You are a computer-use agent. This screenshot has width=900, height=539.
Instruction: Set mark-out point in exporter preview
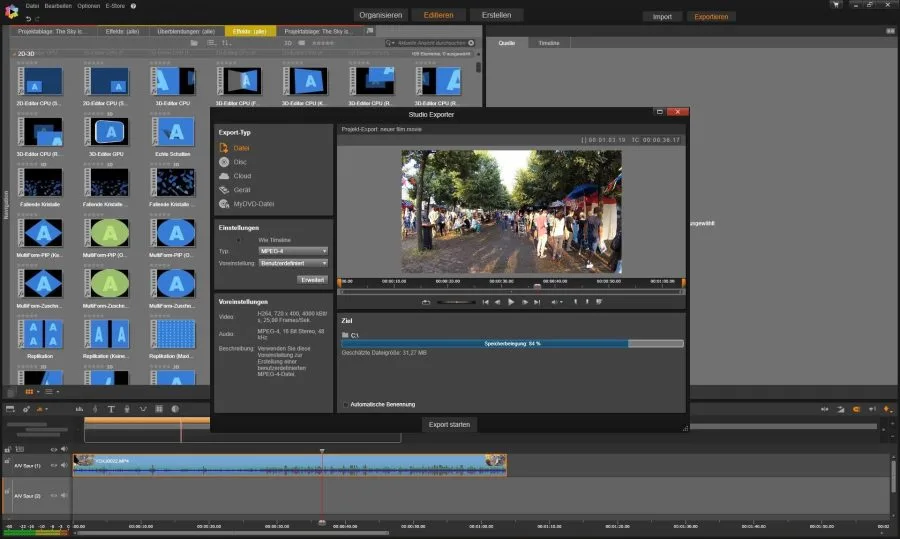click(587, 301)
